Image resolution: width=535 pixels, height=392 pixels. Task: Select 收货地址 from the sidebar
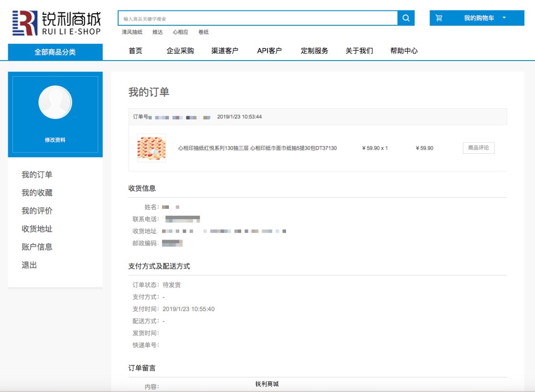(x=37, y=229)
